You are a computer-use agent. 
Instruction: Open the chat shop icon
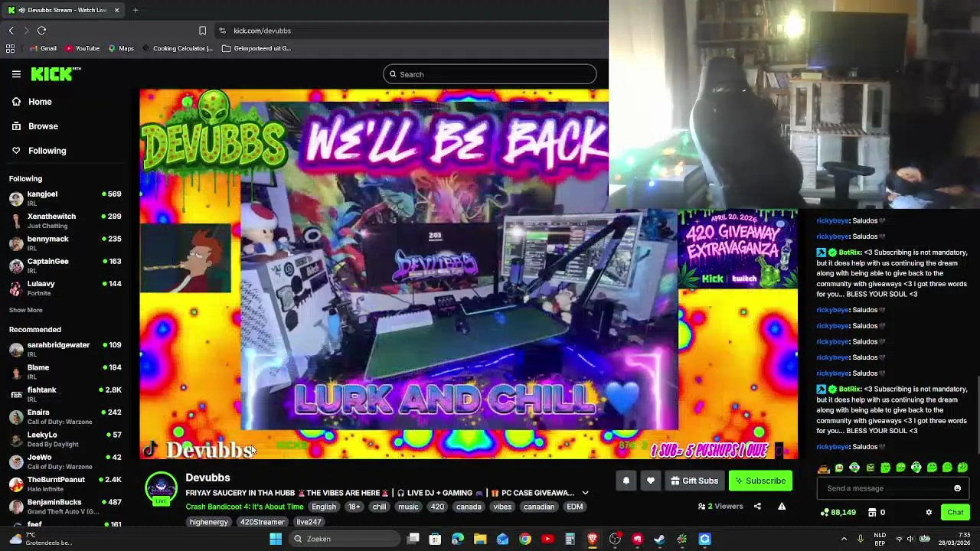point(871,512)
